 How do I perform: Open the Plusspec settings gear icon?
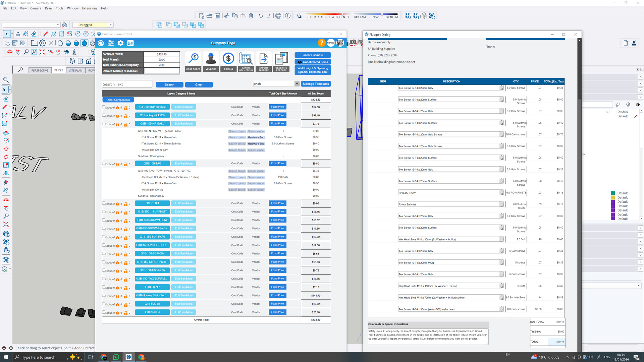tap(120, 43)
